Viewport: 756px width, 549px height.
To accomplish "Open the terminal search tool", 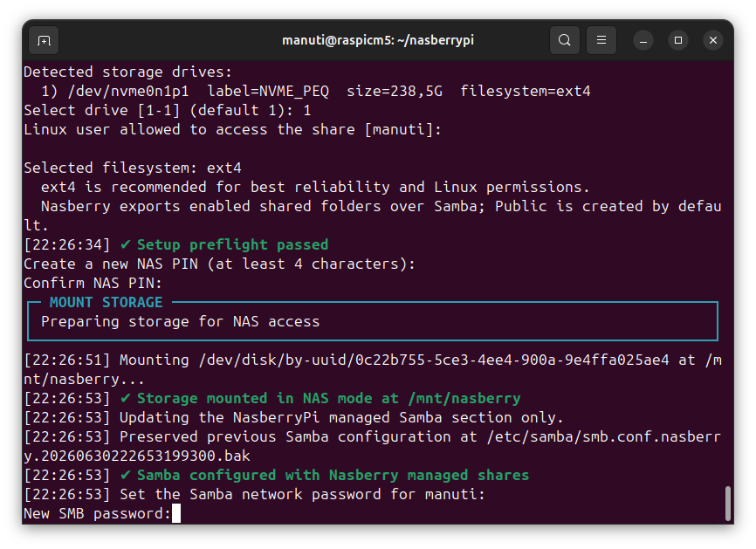I will click(565, 40).
